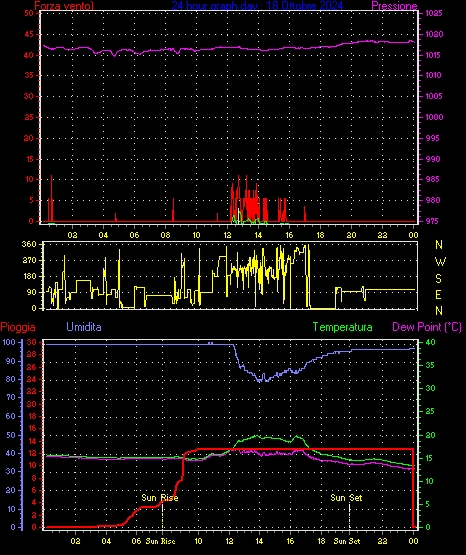This screenshot has height=555, width=466.
Task: Click the Pressione axis title
Action: click(394, 6)
